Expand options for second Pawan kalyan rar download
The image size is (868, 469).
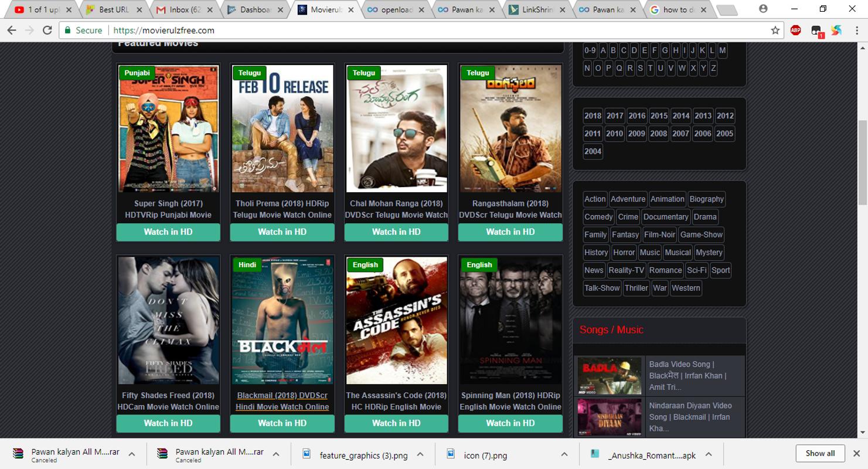click(276, 454)
